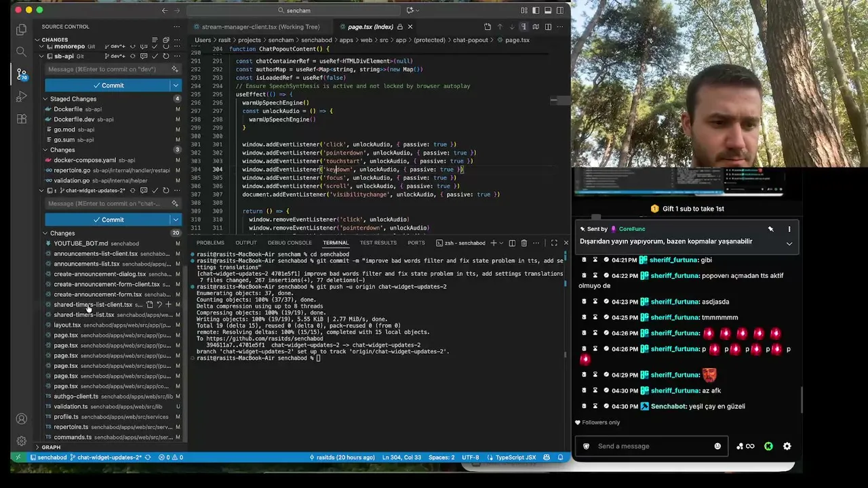Click the sb-api commit message input
Image resolution: width=868 pixels, height=488 pixels.
107,69
